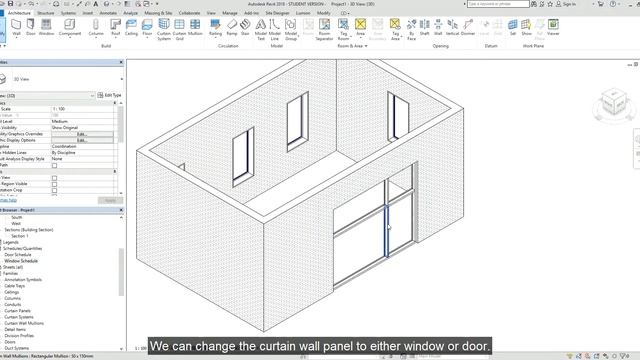Activate the Floor tool
Viewport: 640px width, 360px height.
(x=147, y=28)
